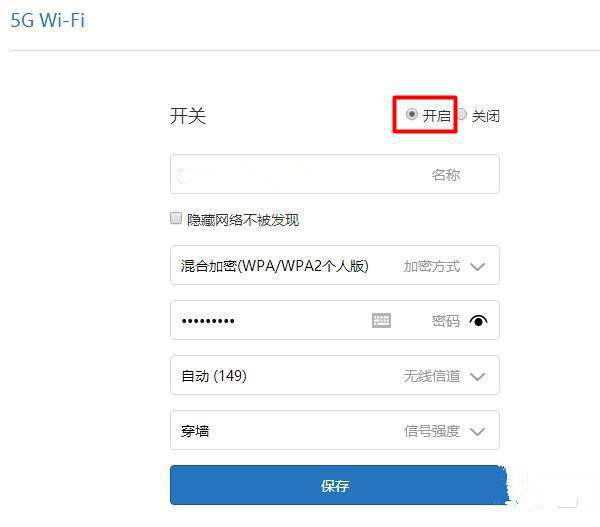Focus the 密码 password input field

tap(335, 320)
